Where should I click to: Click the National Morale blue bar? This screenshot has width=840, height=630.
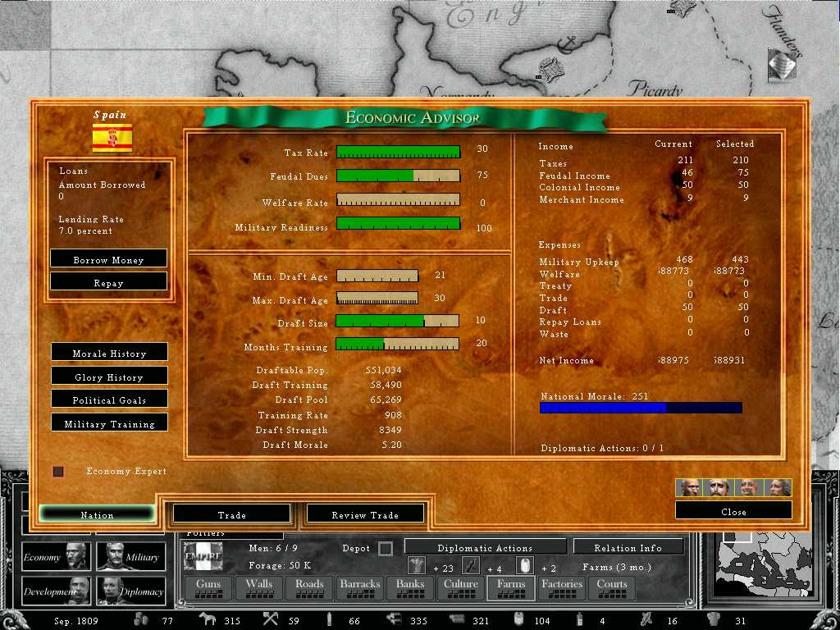click(641, 408)
